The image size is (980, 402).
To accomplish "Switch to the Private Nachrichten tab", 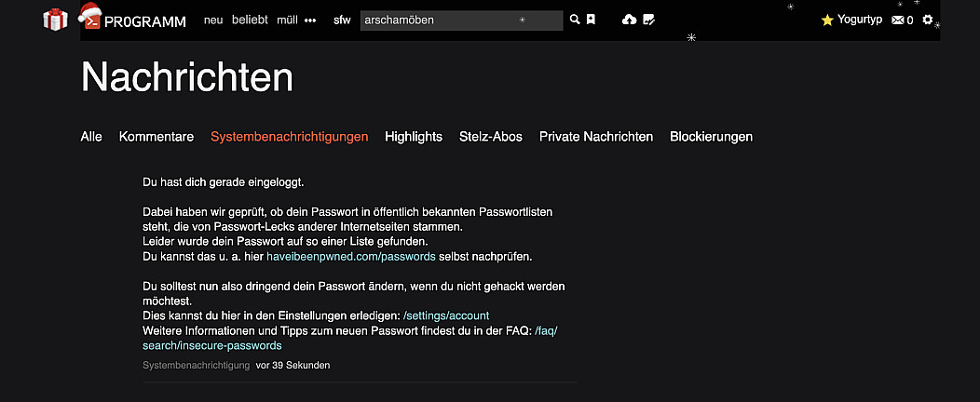I will coord(596,137).
